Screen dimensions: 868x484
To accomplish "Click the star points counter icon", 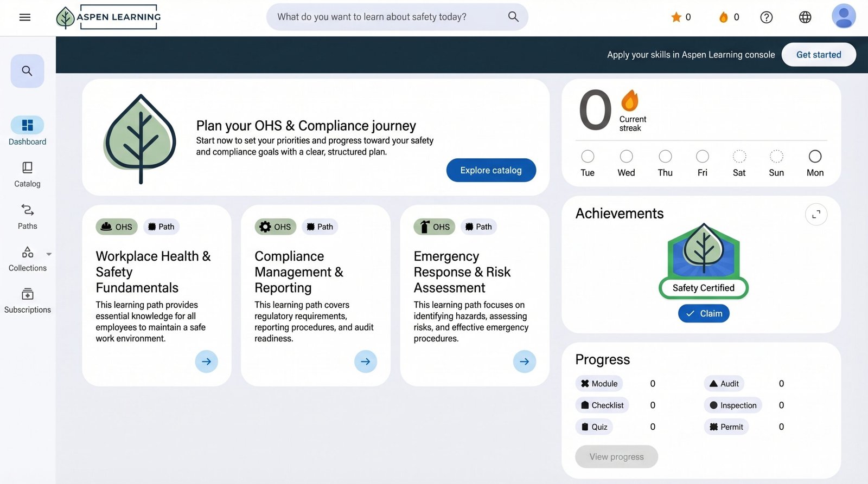I will click(x=676, y=17).
